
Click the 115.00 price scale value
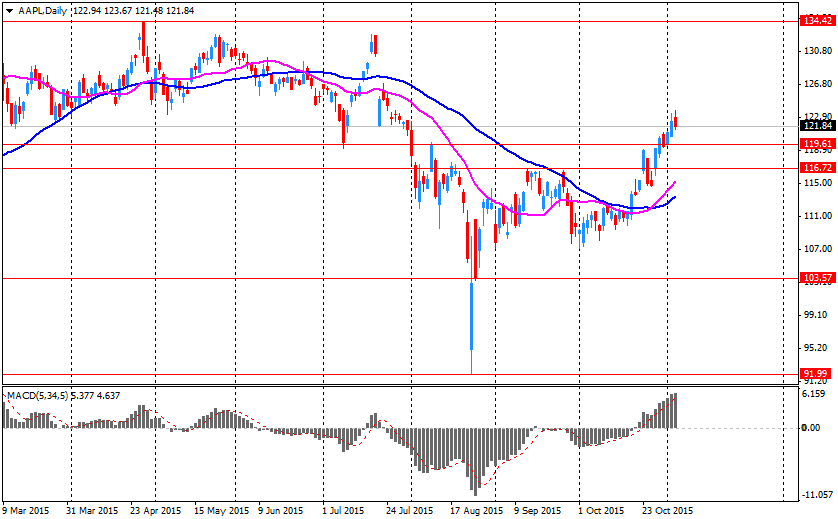click(x=818, y=183)
